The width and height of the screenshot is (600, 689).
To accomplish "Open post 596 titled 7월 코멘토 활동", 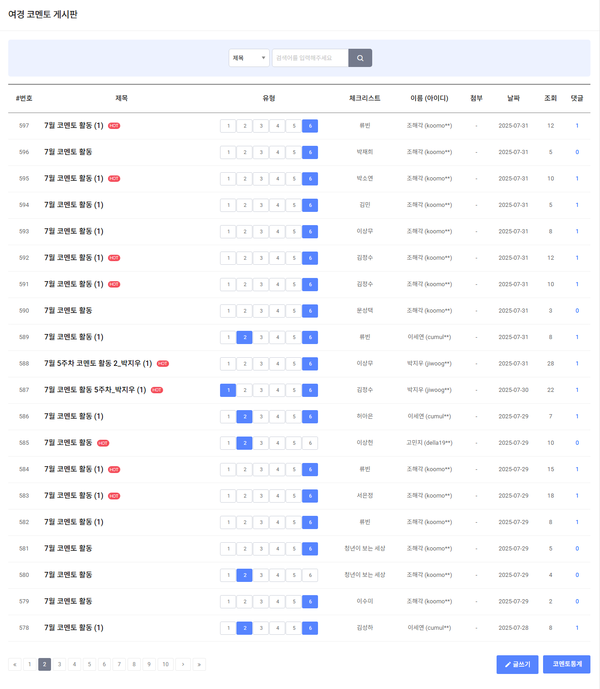I will pos(68,152).
